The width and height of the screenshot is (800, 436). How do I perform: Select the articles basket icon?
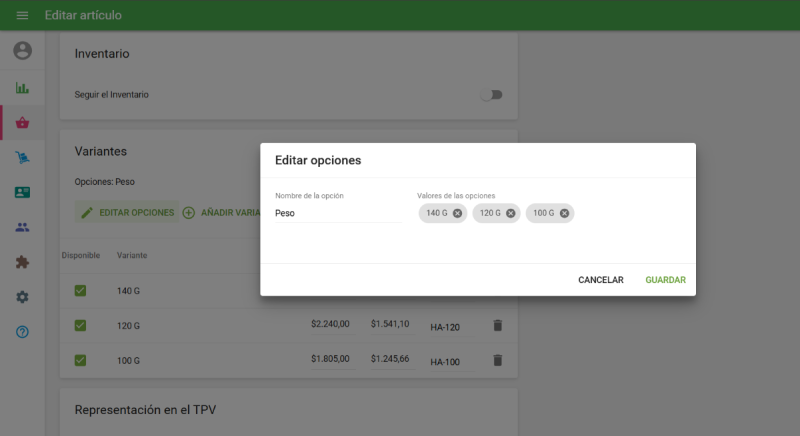click(x=22, y=123)
